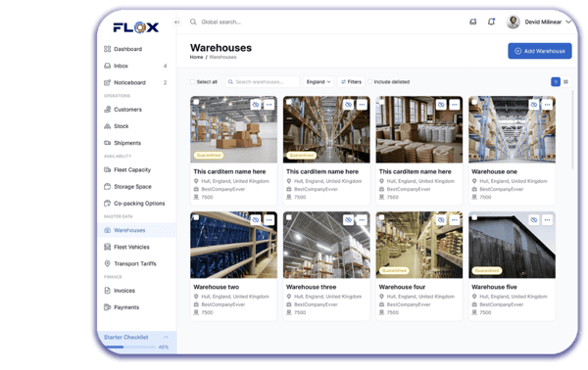This screenshot has height=370, width=588.
Task: Check the Warehouse one card checkbox
Action: (x=474, y=102)
